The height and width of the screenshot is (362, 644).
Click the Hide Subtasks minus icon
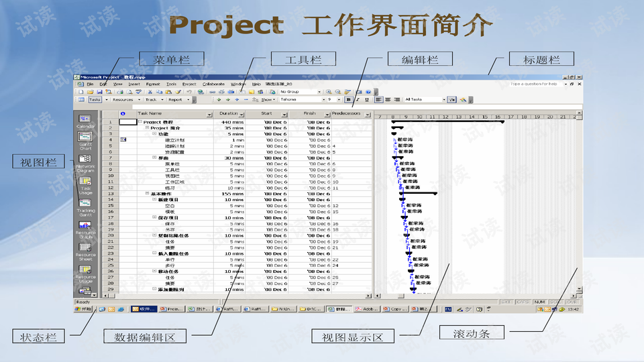click(246, 100)
